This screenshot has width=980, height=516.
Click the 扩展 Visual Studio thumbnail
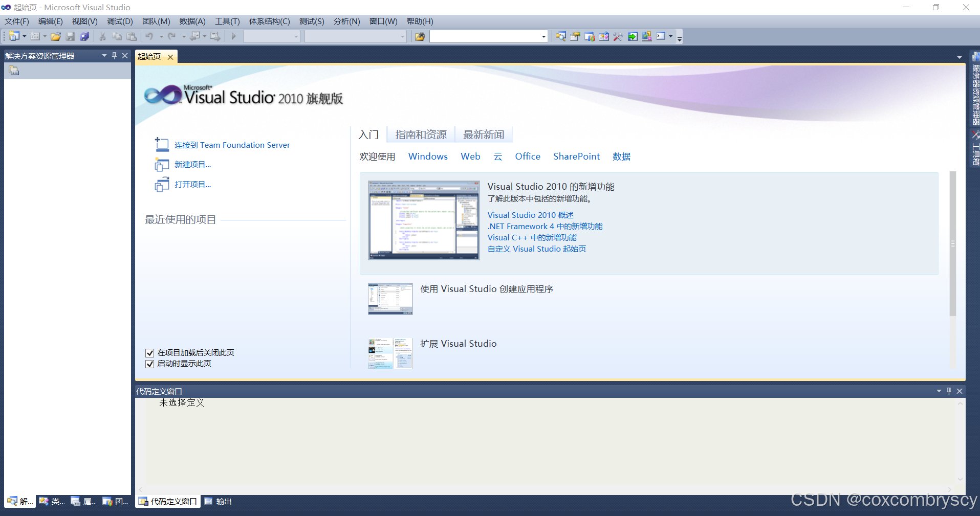point(390,353)
